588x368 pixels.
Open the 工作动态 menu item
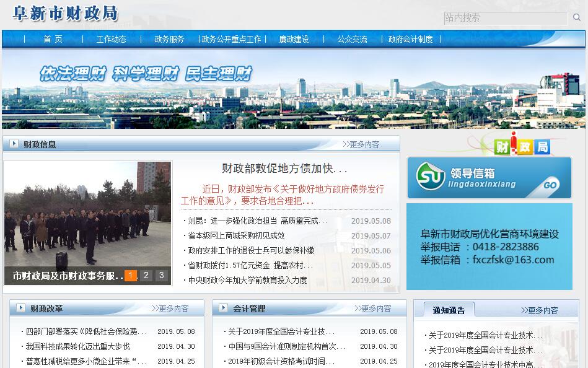tap(111, 39)
